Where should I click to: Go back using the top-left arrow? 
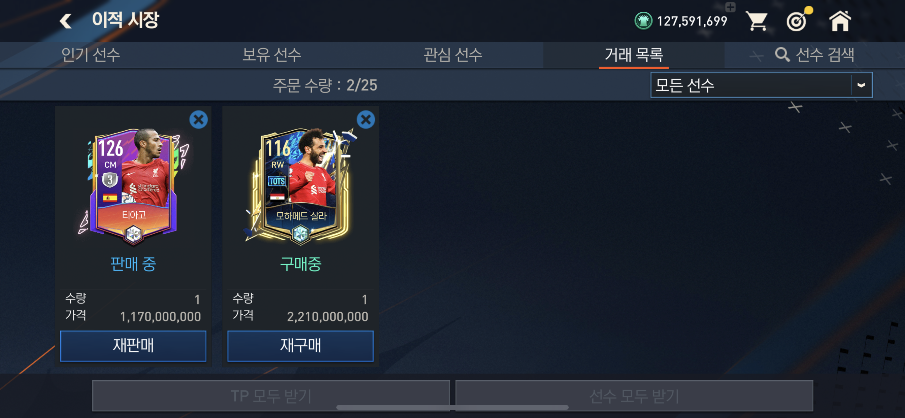tap(66, 21)
